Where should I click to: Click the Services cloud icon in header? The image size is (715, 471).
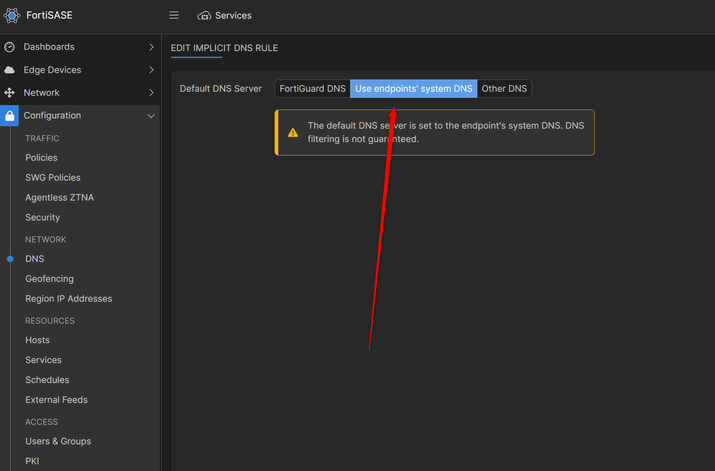coord(204,16)
